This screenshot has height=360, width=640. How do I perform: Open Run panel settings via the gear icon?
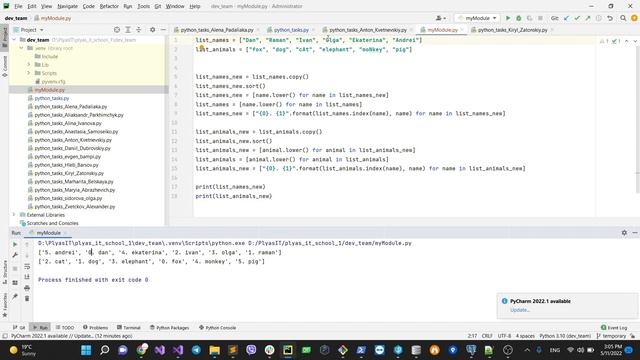[624, 233]
